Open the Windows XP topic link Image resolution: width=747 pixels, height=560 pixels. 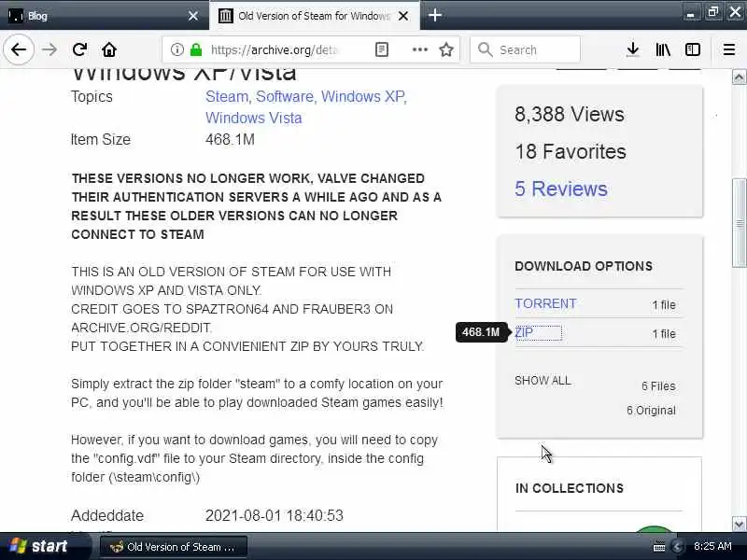click(363, 97)
